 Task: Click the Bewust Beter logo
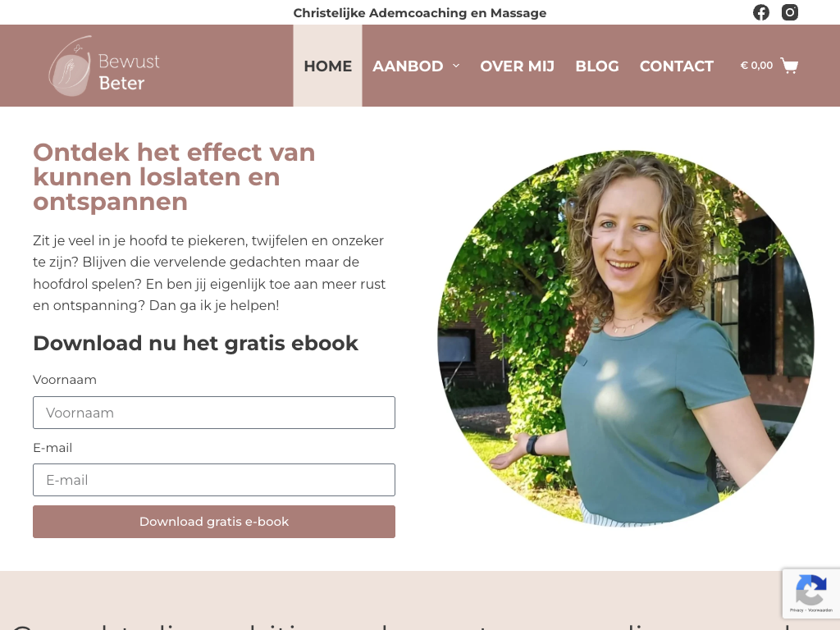click(x=104, y=66)
